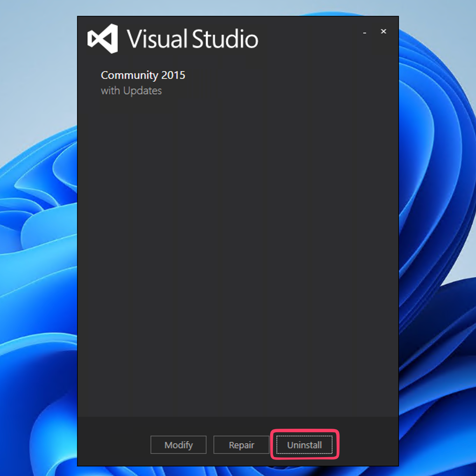
Task: Click the Modify button
Action: [x=178, y=445]
